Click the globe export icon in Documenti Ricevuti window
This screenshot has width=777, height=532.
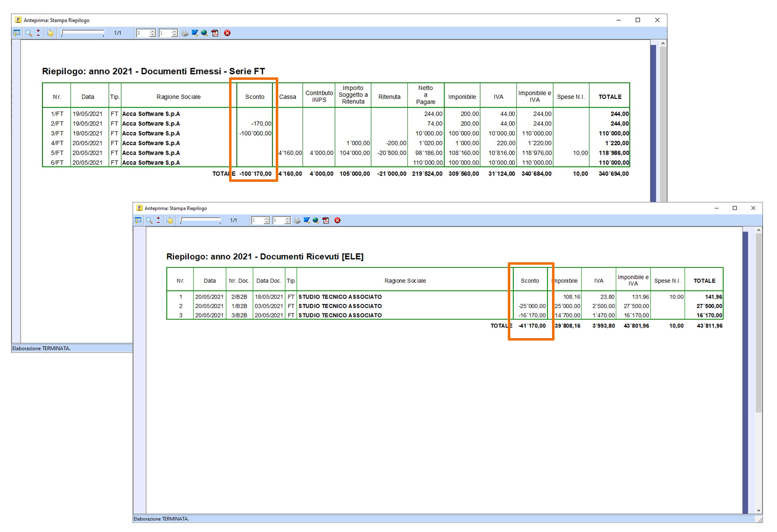316,221
